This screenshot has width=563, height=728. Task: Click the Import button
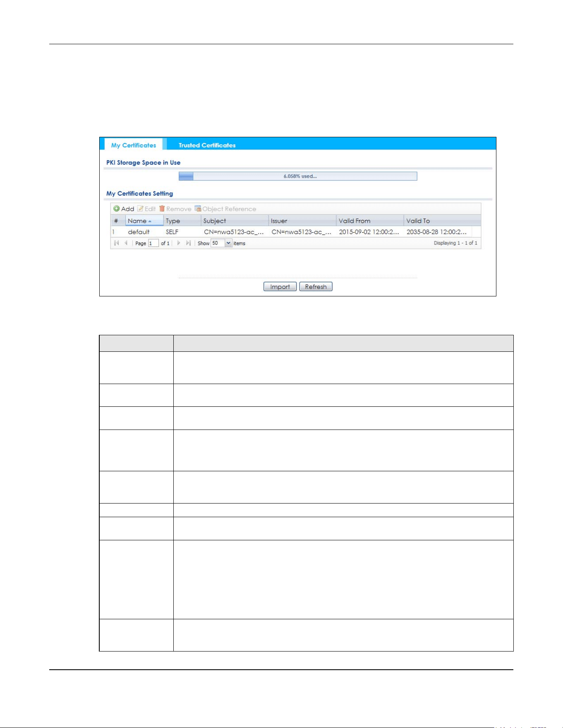(280, 286)
